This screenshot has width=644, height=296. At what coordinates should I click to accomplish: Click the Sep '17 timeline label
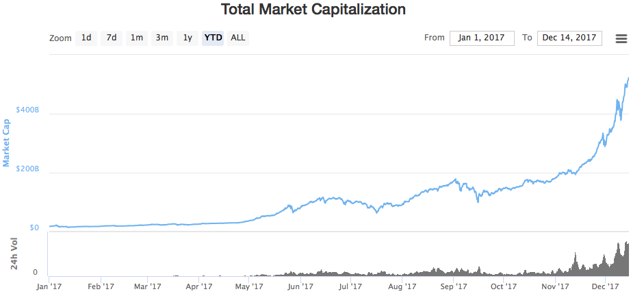coord(453,286)
